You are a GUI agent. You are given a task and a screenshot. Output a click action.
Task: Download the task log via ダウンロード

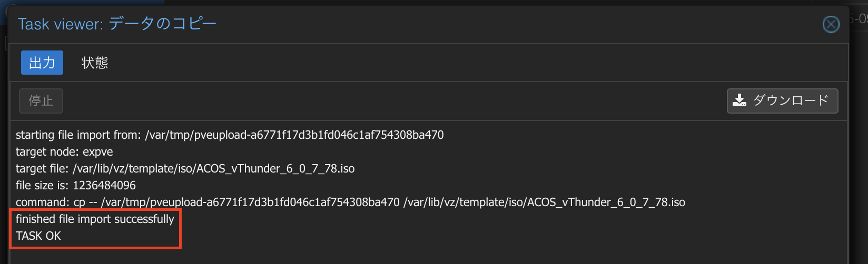pyautogui.click(x=782, y=100)
